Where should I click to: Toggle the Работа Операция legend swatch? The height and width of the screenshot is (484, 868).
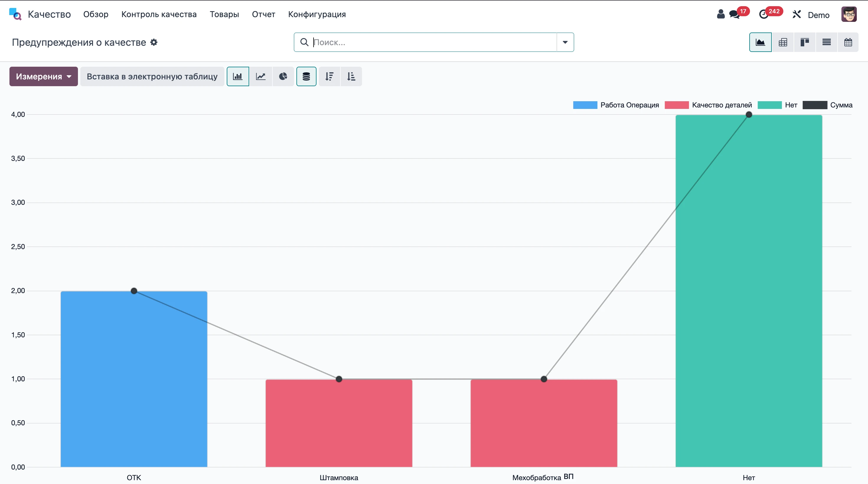[585, 105]
